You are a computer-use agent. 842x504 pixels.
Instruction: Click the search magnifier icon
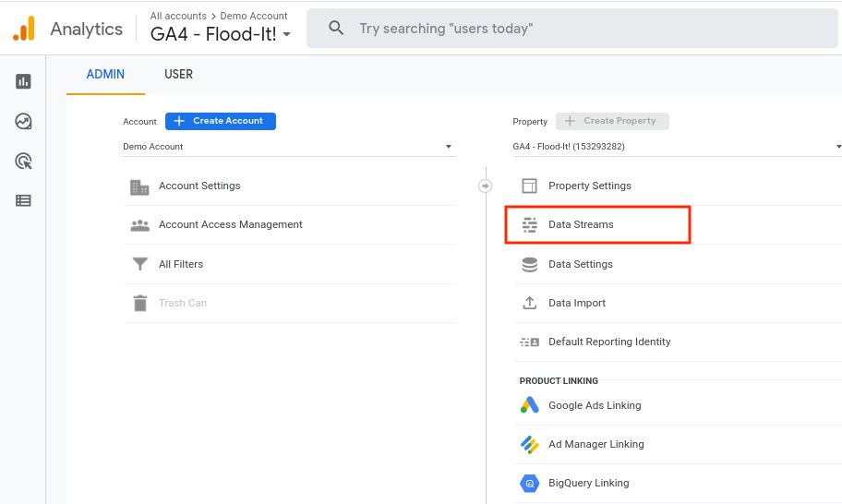336,28
